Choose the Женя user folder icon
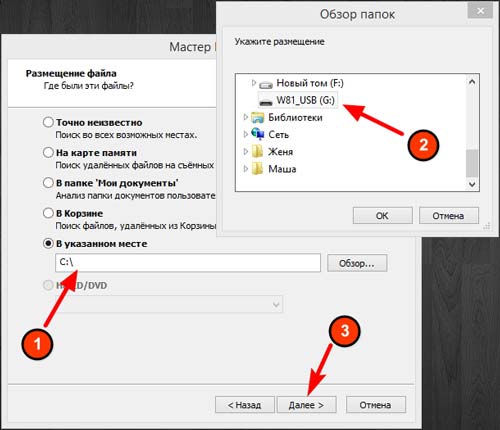 258,152
